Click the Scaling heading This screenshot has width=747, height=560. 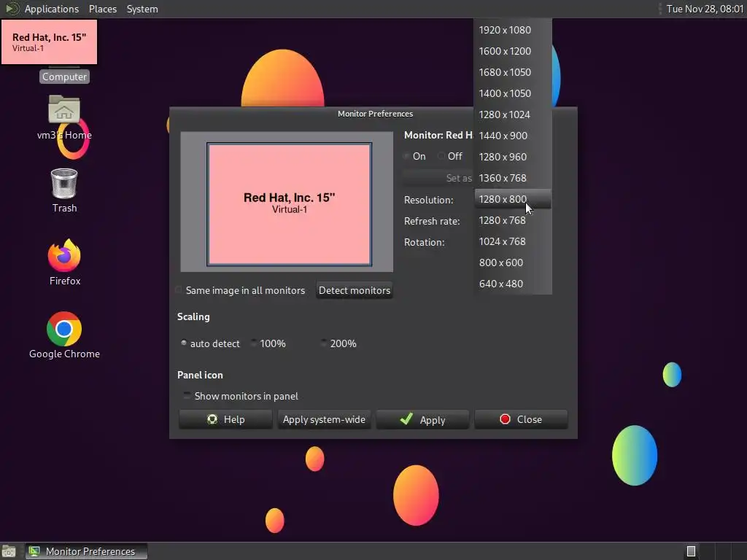click(x=193, y=316)
